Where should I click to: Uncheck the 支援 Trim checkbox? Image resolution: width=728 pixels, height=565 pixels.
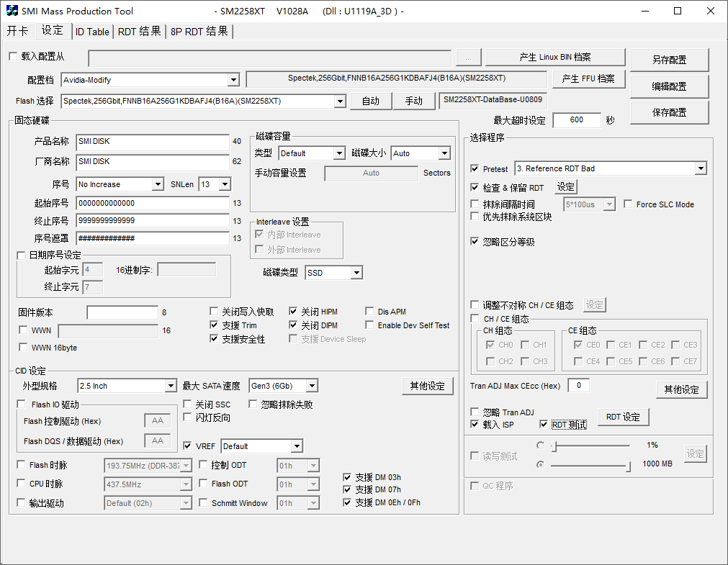(215, 325)
